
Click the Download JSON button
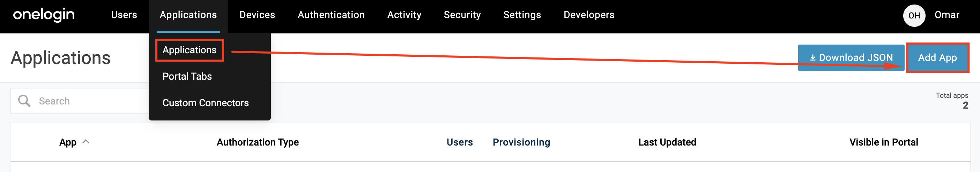point(851,58)
